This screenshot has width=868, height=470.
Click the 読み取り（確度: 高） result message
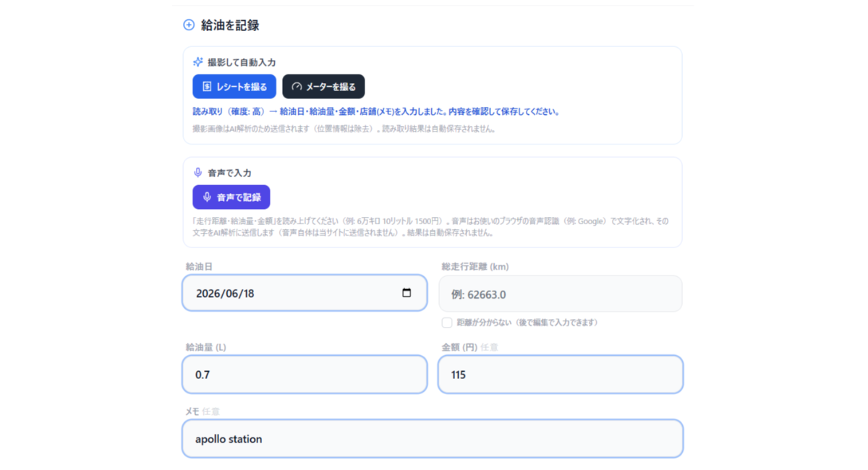point(376,112)
